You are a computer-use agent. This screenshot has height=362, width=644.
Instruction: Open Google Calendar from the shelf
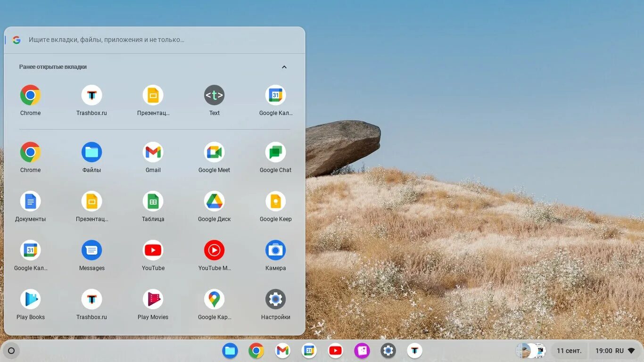309,351
